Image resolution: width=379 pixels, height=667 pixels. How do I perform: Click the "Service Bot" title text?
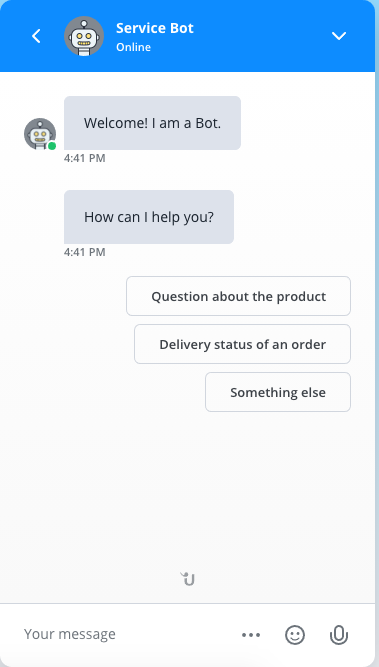coord(155,28)
